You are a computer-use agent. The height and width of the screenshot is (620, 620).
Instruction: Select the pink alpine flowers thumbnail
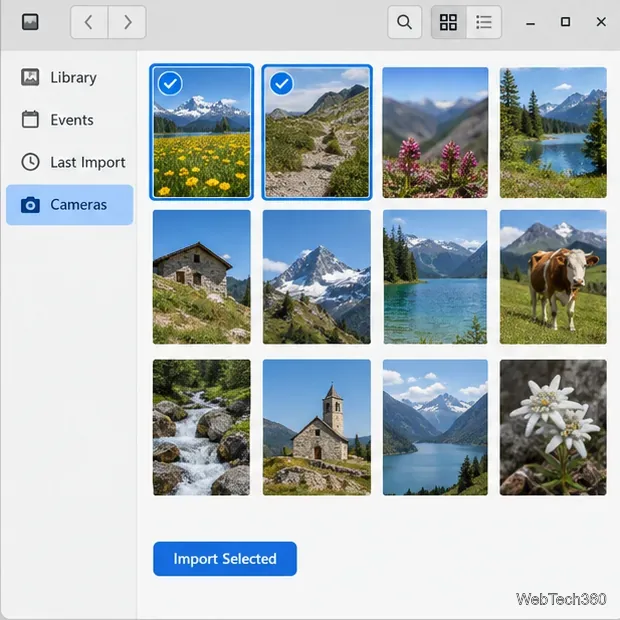click(435, 132)
